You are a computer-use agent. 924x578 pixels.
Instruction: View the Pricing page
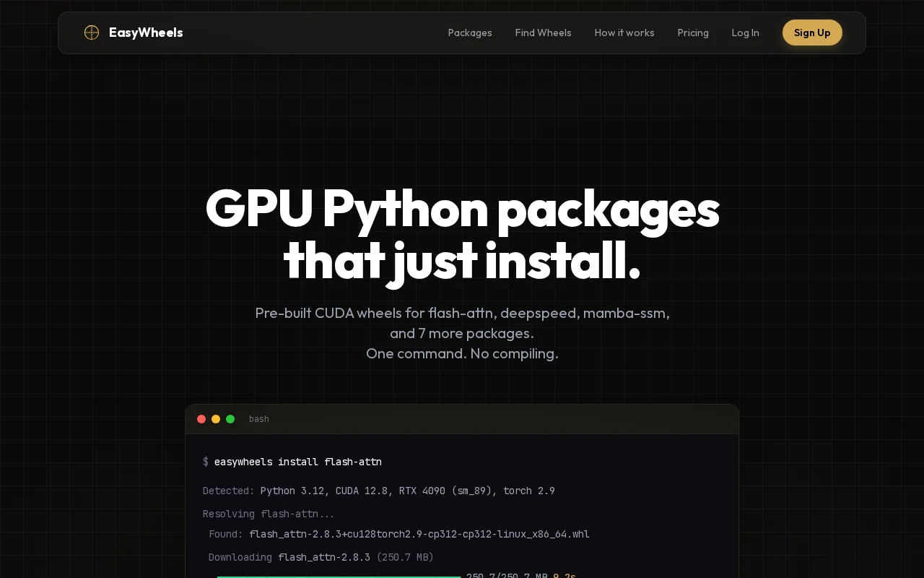coord(693,33)
